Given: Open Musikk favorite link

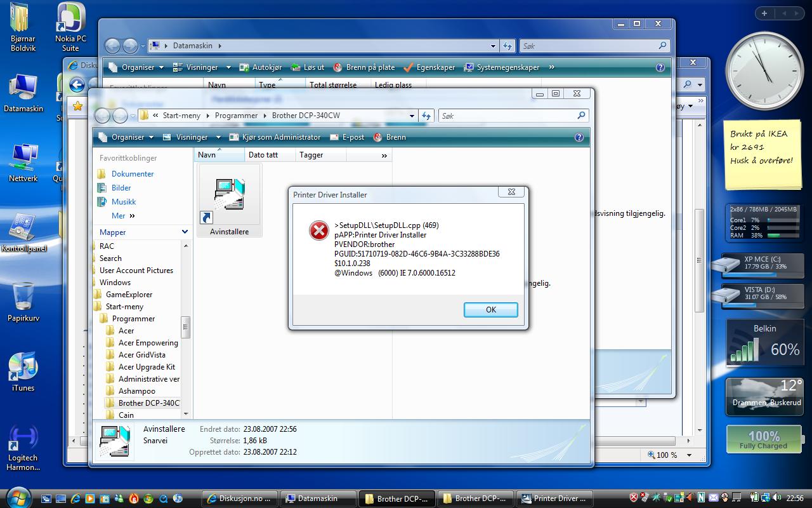Looking at the screenshot, I should tap(124, 202).
